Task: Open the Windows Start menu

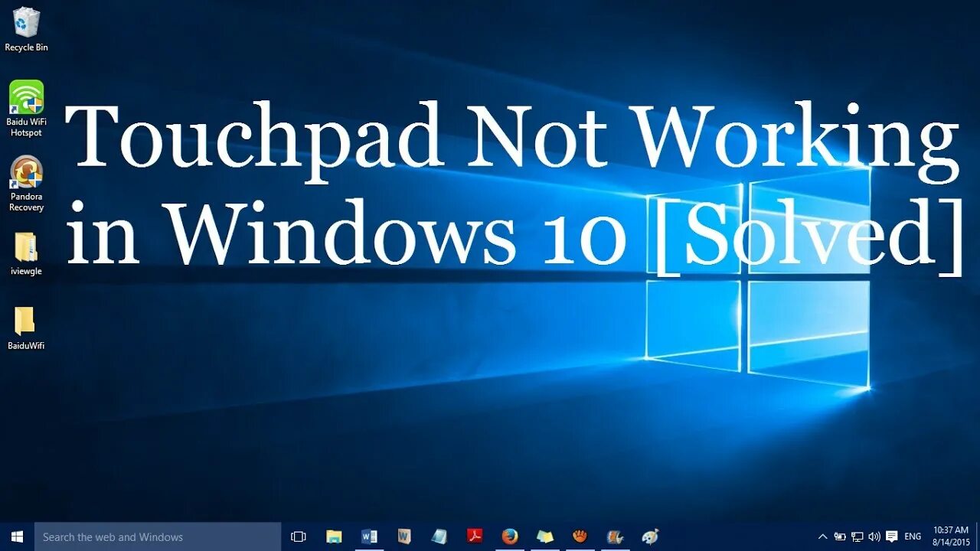Action: tap(17, 536)
